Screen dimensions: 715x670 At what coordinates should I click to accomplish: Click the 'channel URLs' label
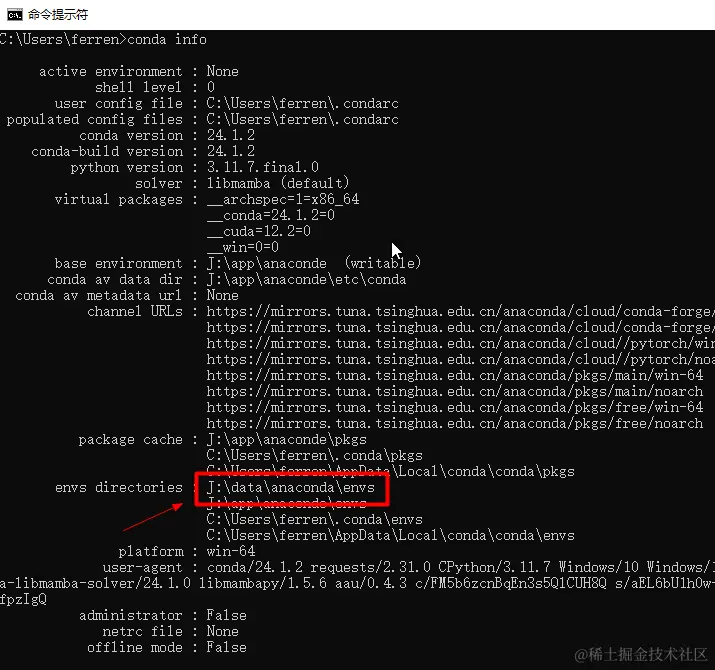[x=135, y=312]
